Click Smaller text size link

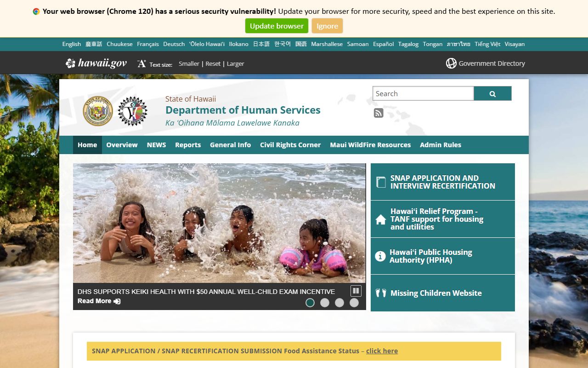(189, 64)
